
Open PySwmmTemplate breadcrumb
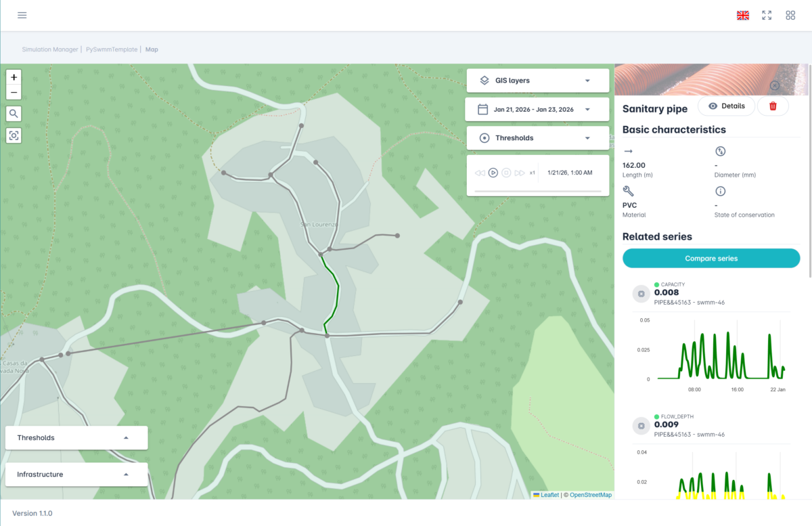pos(112,49)
